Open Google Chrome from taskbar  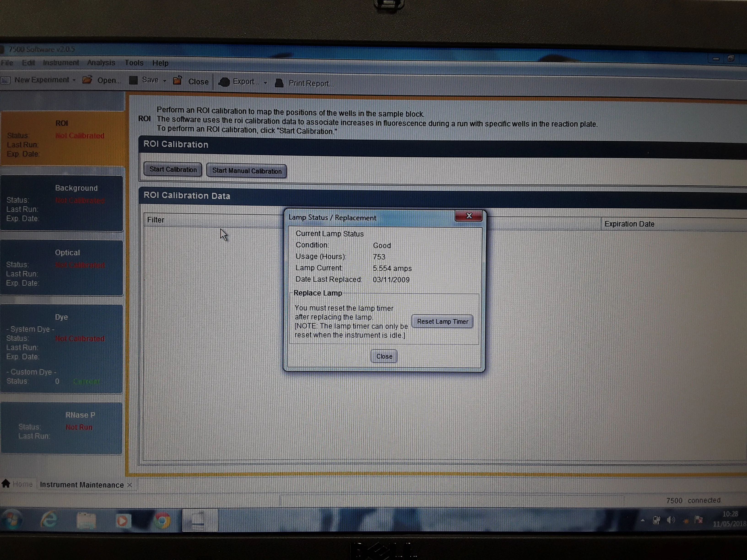tap(162, 520)
